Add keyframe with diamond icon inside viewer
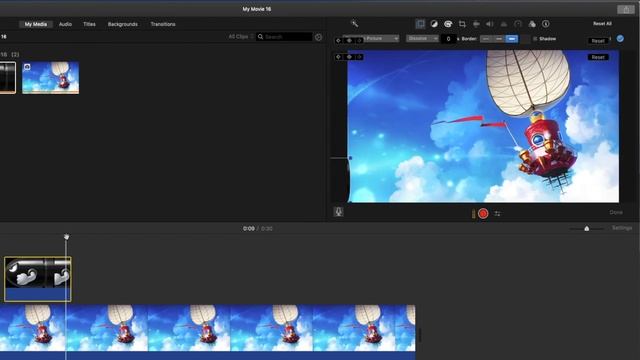Screen dimensions: 640x360 coord(349,57)
